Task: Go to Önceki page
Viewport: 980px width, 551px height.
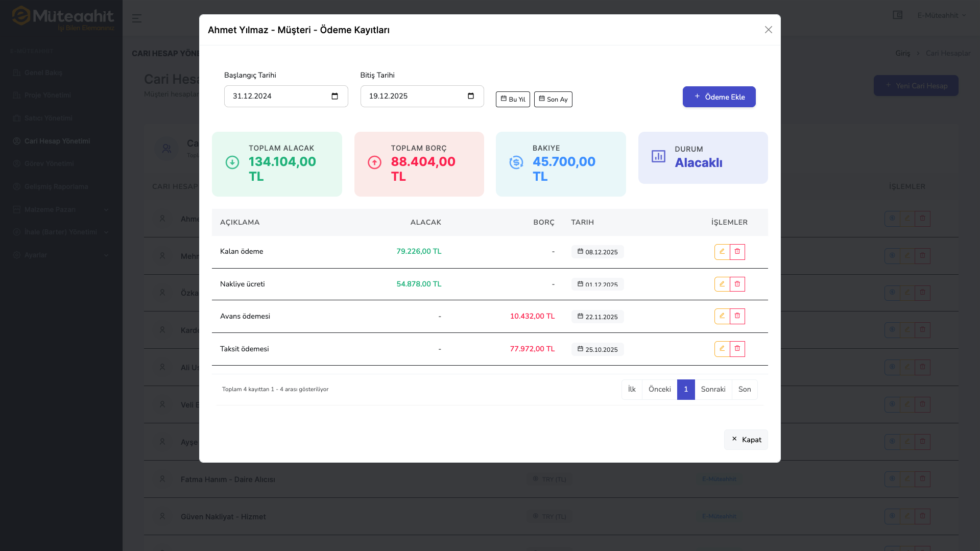Action: (659, 389)
